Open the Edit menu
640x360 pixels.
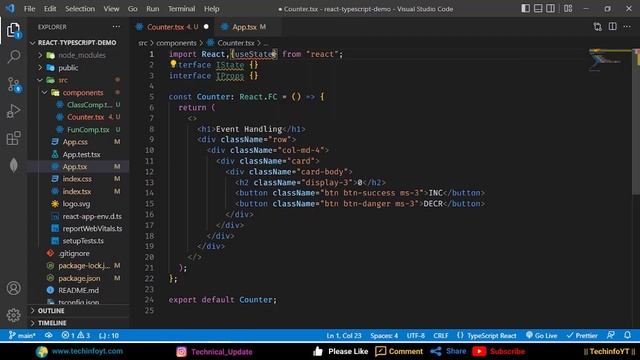pyautogui.click(x=50, y=9)
